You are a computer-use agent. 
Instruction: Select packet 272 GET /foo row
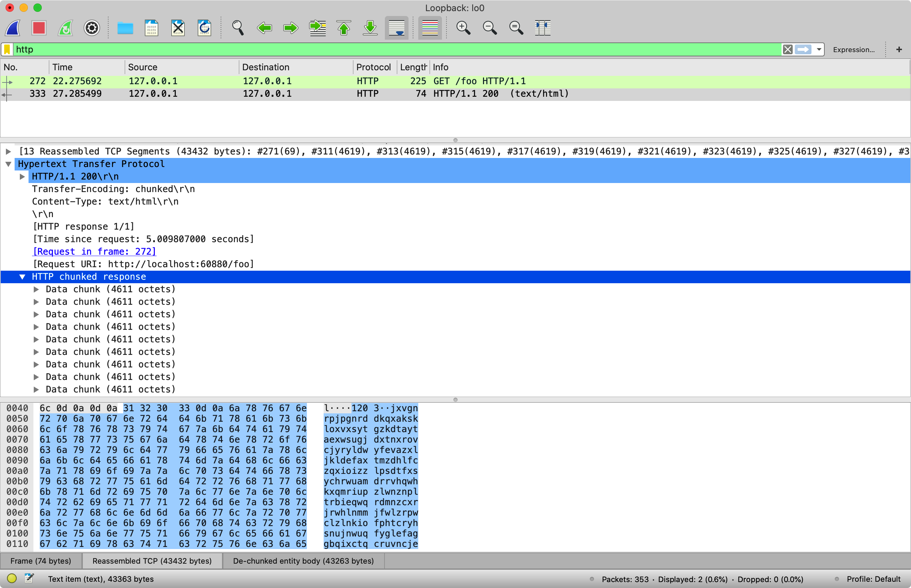[x=267, y=81]
